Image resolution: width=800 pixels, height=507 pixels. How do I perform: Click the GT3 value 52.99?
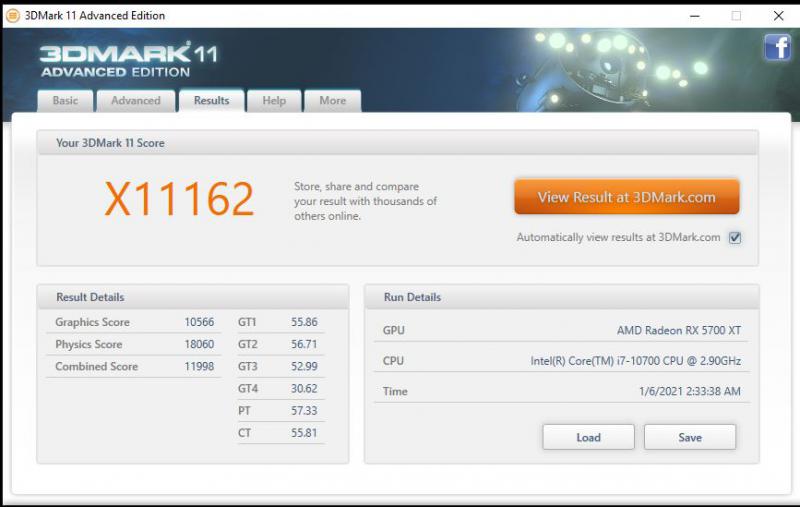(x=304, y=366)
